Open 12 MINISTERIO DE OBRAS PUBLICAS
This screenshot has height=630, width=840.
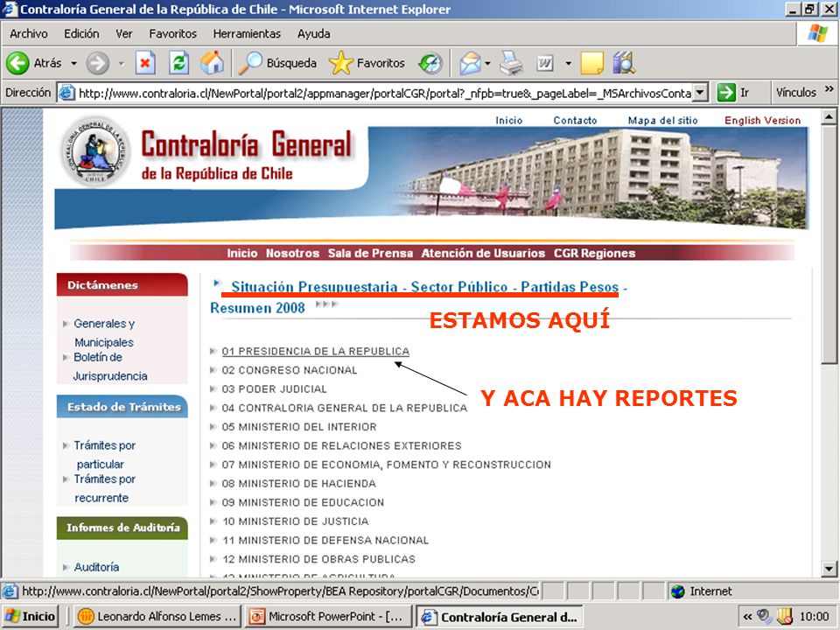click(x=318, y=559)
